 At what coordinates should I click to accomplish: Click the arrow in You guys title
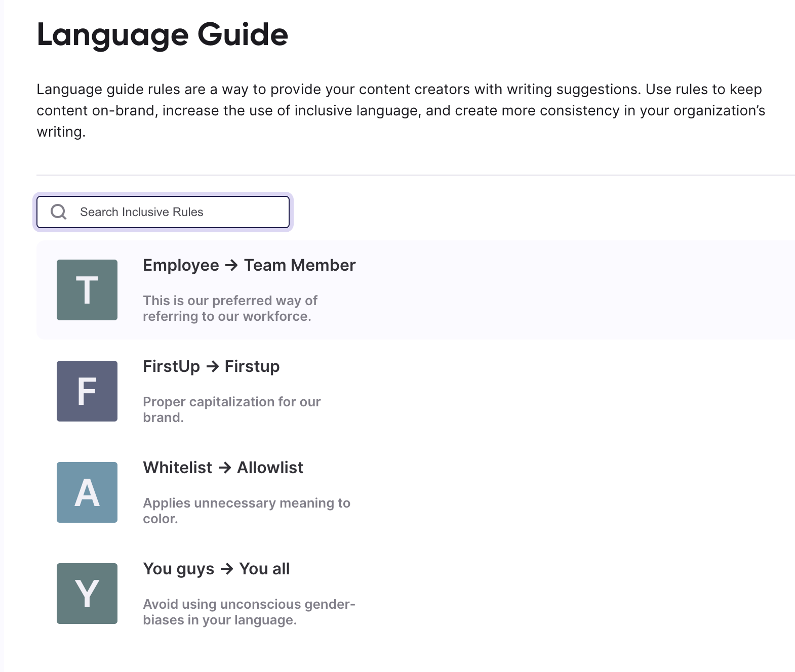click(x=227, y=569)
